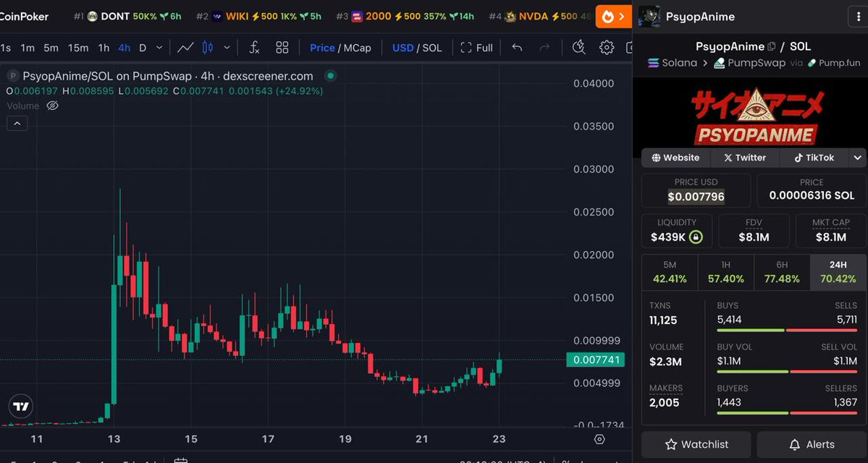Show the 6H price change stats

pos(782,273)
